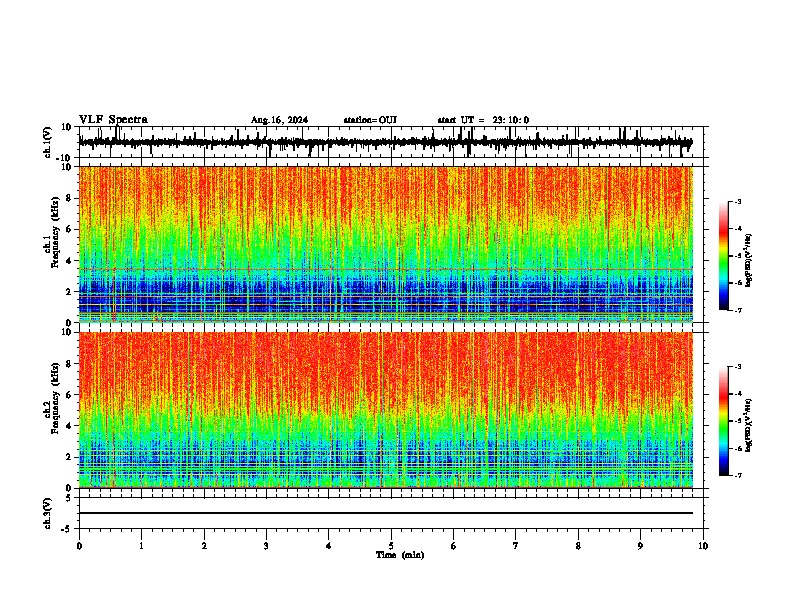Click the '4' kHz tick of ch.2 spectrogram
792x612 pixels.
coord(69,426)
